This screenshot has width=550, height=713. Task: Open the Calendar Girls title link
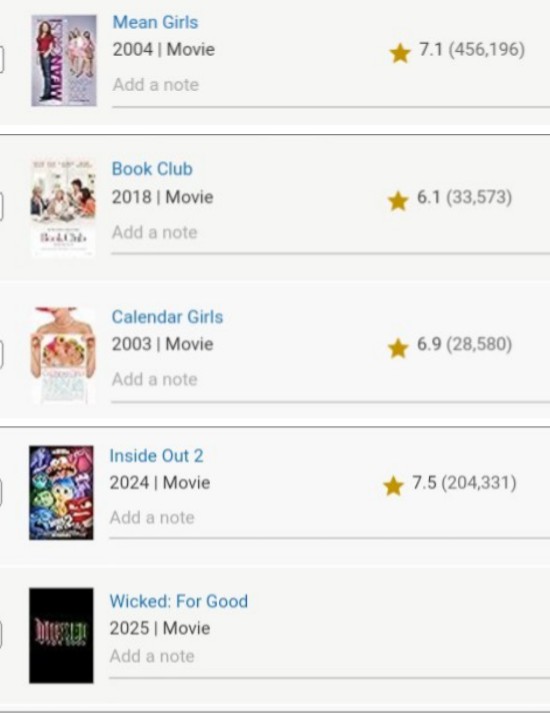pyautogui.click(x=167, y=316)
